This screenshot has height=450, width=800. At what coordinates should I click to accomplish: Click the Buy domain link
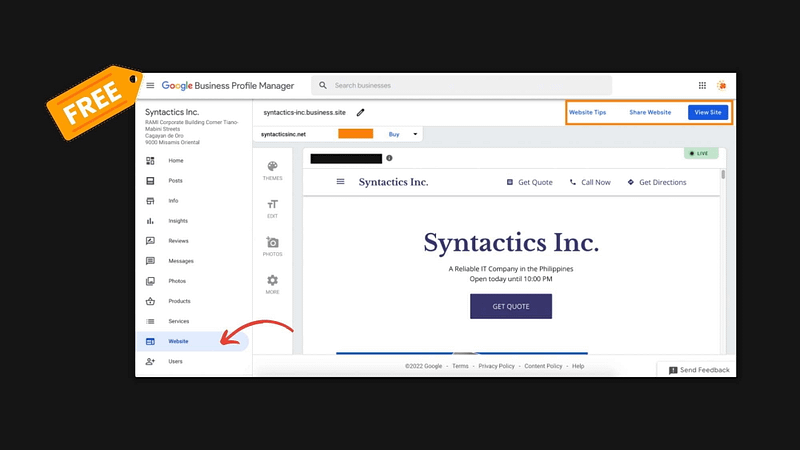(x=394, y=134)
